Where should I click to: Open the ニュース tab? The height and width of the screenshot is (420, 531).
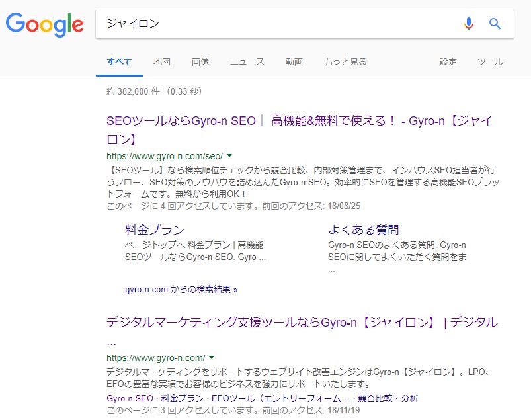click(x=247, y=62)
